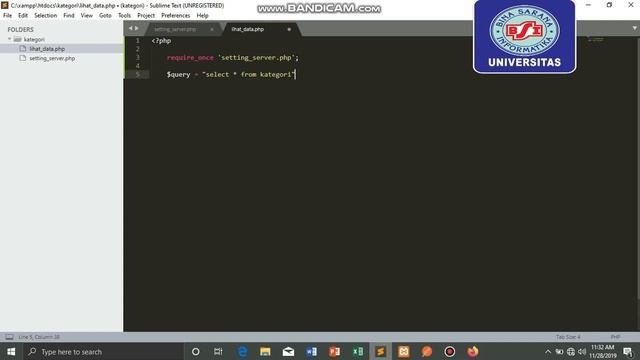Launch Microsoft Edge from the taskbar
640x360 pixels.
(x=242, y=351)
